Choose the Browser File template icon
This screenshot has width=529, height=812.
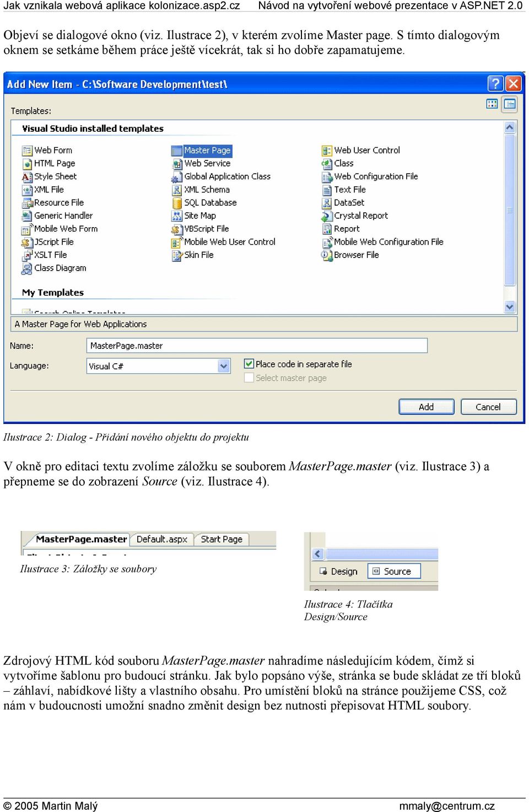327,255
